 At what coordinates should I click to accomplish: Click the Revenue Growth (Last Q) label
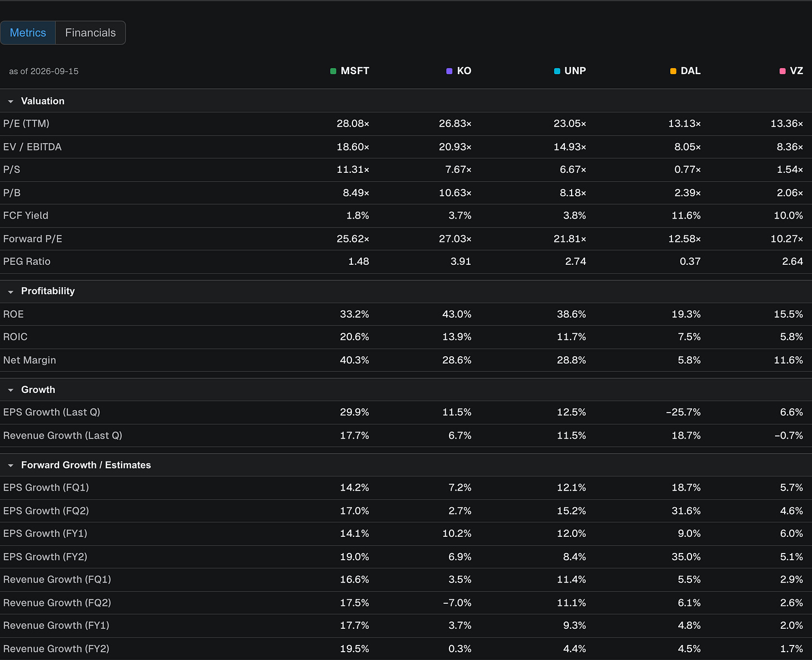[62, 436]
